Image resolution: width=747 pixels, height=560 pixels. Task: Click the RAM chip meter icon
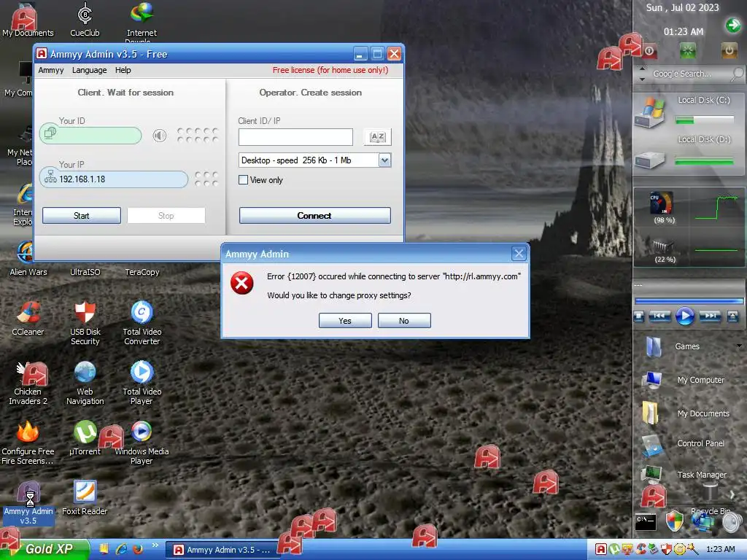tap(663, 246)
